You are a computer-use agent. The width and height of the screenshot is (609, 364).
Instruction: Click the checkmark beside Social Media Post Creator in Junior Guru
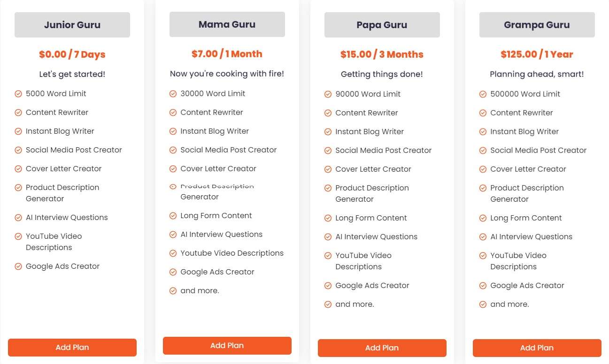[17, 150]
